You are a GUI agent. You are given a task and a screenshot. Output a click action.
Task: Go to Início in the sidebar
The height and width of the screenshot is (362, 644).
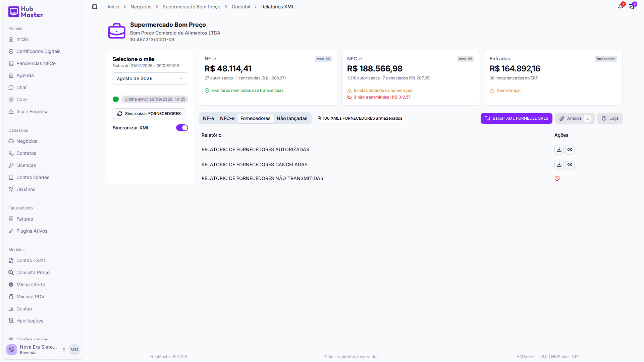[43, 39]
